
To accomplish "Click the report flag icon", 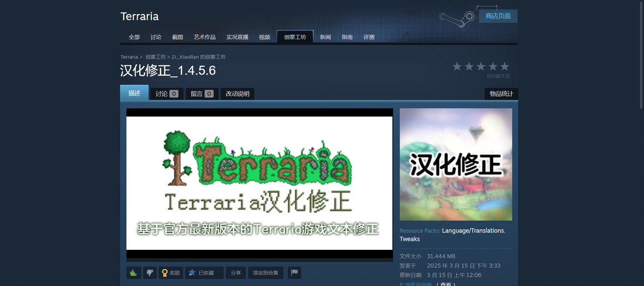I will (294, 273).
